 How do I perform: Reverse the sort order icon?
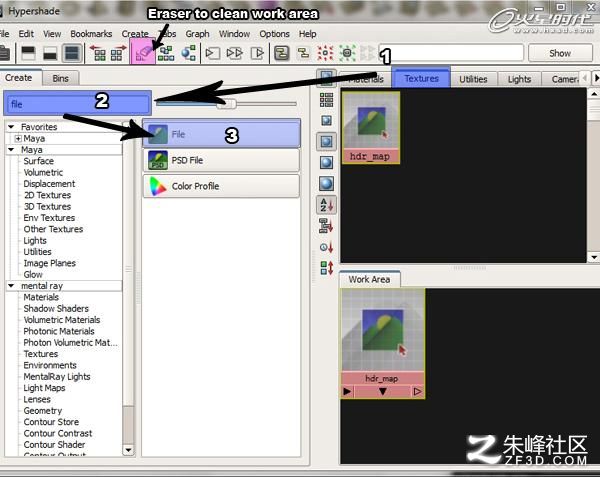(326, 268)
